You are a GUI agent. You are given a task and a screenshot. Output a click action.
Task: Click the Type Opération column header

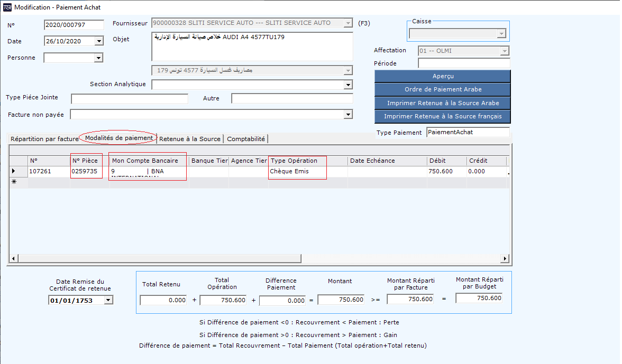[x=308, y=161]
